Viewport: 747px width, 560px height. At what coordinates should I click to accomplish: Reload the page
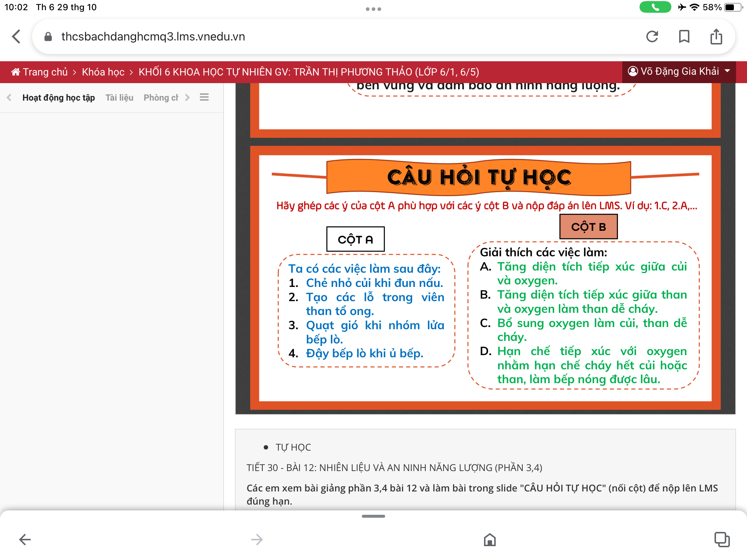(652, 36)
